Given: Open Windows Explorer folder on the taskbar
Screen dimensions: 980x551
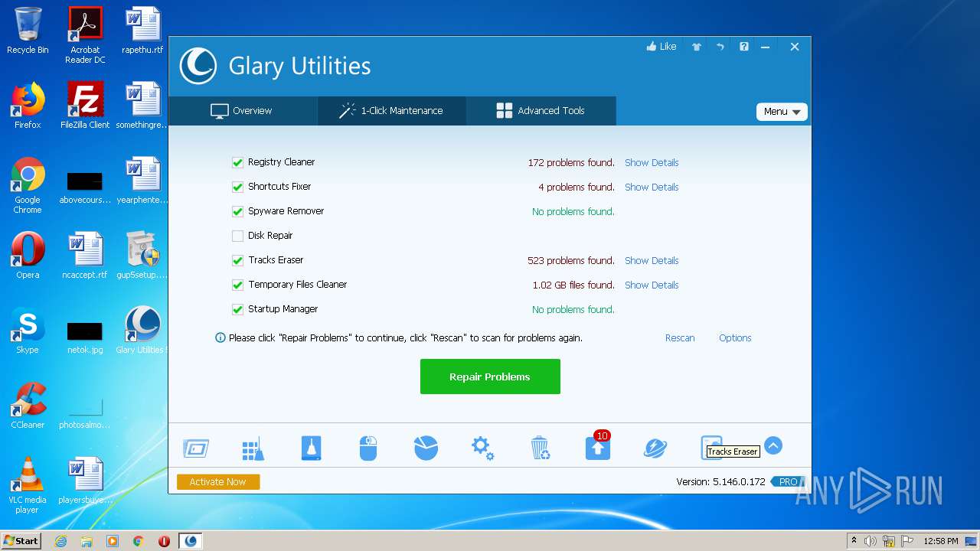Looking at the screenshot, I should pos(87,541).
